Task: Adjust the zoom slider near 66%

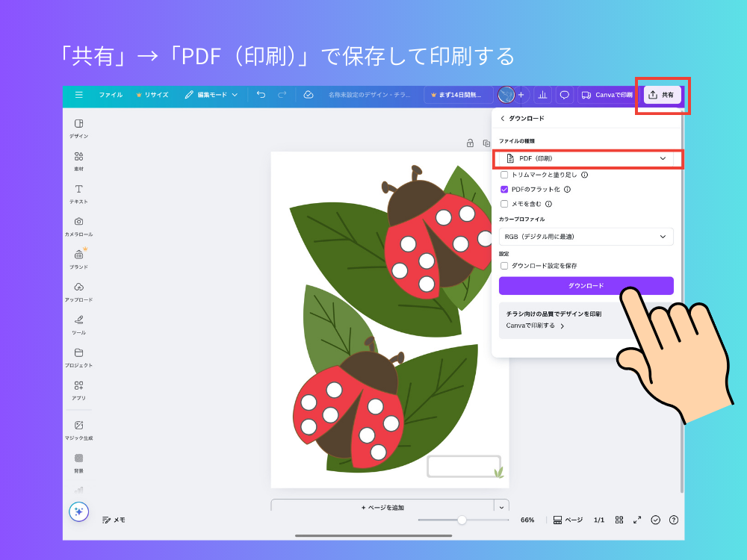Action: coord(462,520)
